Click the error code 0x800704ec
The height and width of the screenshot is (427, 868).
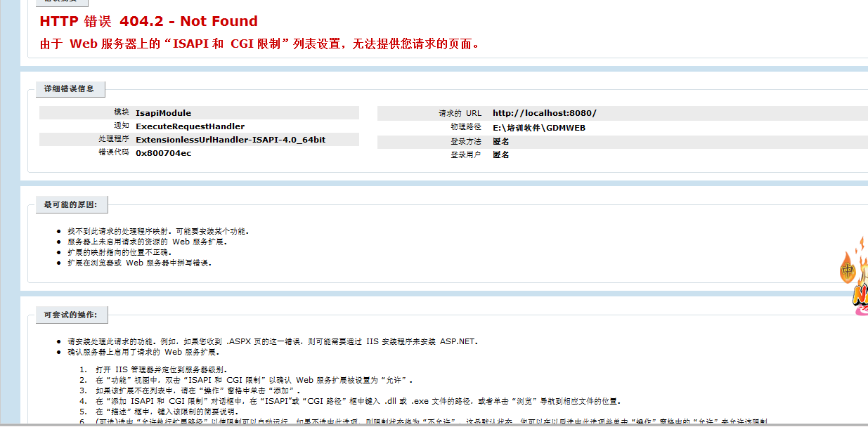click(x=163, y=153)
